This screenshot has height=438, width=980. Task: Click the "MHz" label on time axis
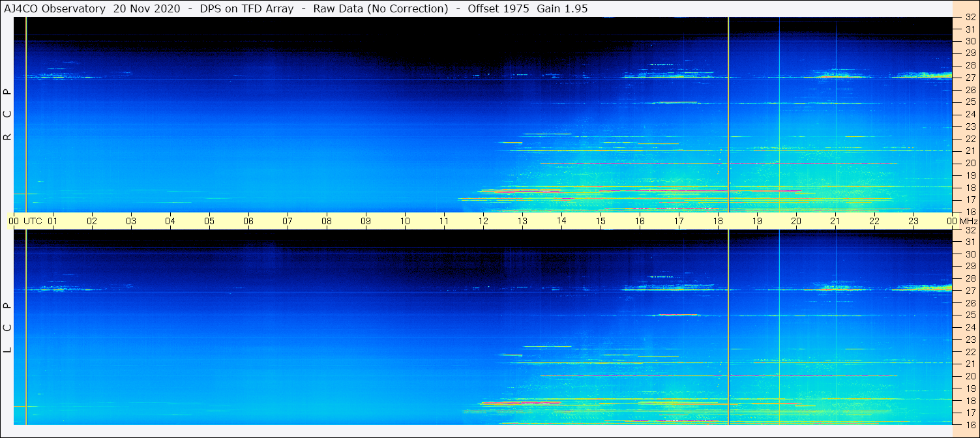[969, 221]
